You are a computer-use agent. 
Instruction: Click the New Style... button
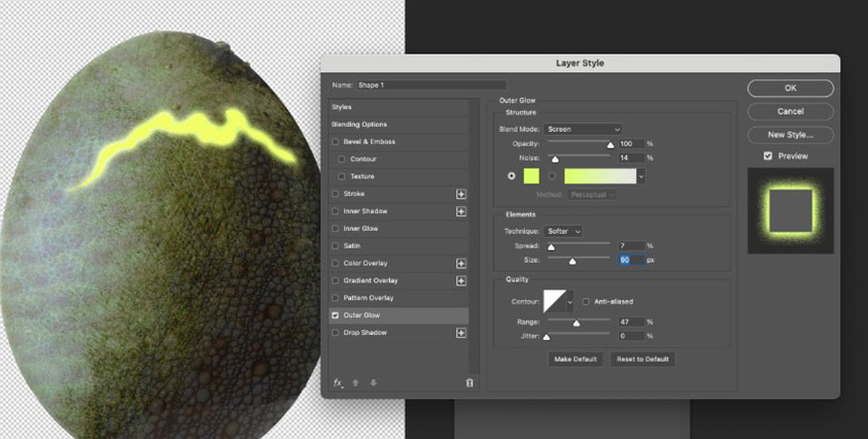791,135
